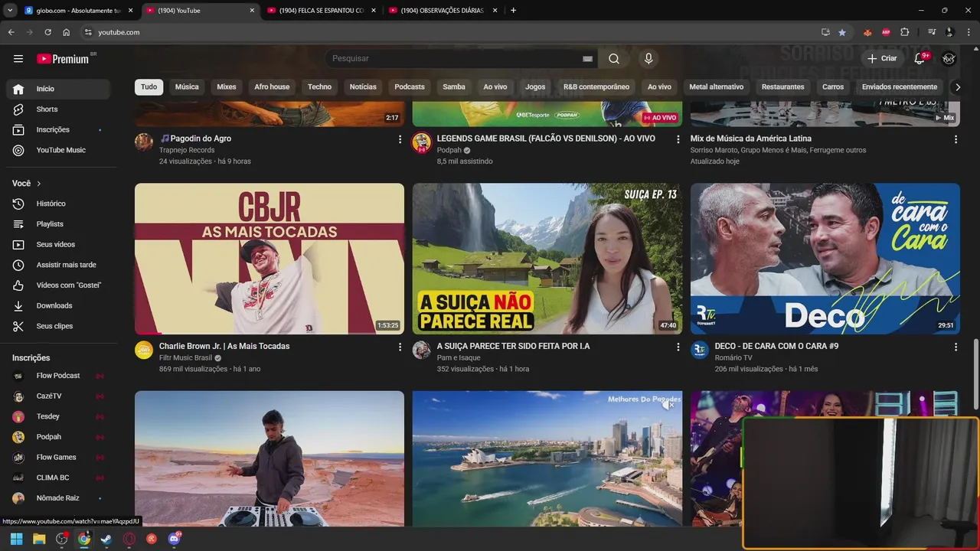980x551 pixels.
Task: Open Romário TV channel name
Action: click(x=733, y=357)
